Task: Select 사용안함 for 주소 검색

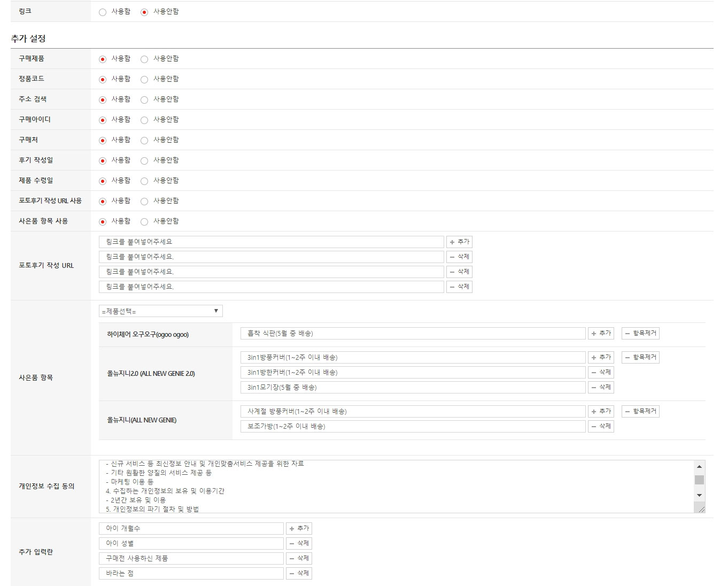Action: (x=144, y=99)
